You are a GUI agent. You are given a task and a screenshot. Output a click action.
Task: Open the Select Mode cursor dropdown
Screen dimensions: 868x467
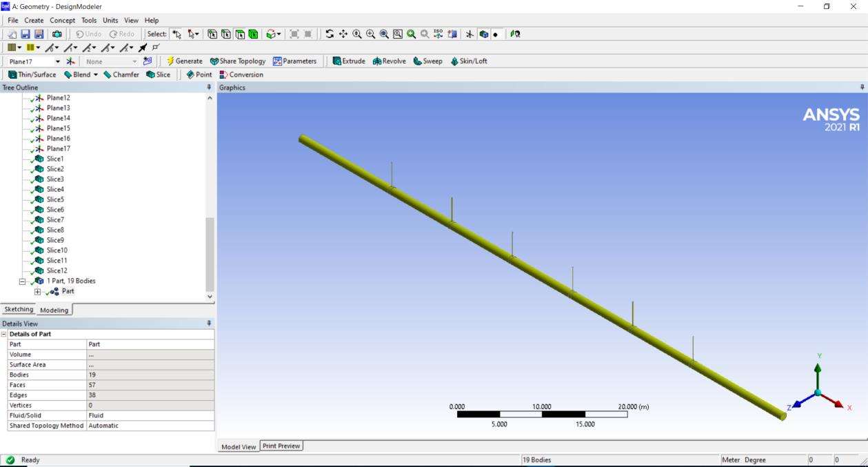tap(194, 34)
